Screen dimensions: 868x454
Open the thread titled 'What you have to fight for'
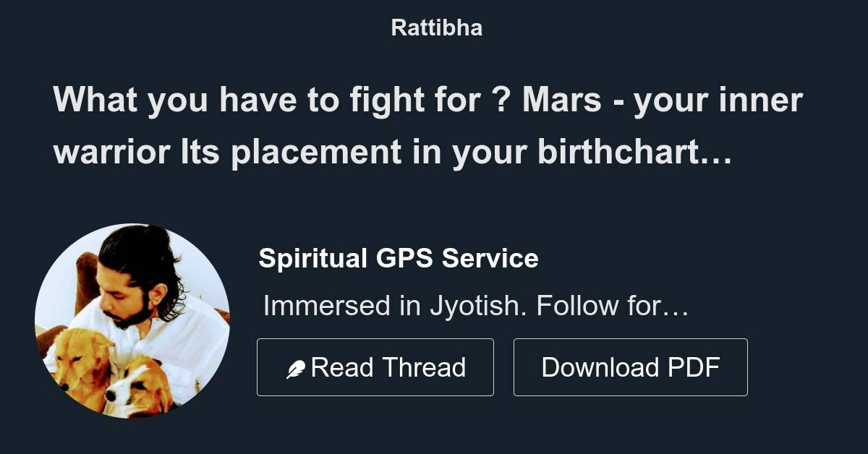[x=428, y=127]
